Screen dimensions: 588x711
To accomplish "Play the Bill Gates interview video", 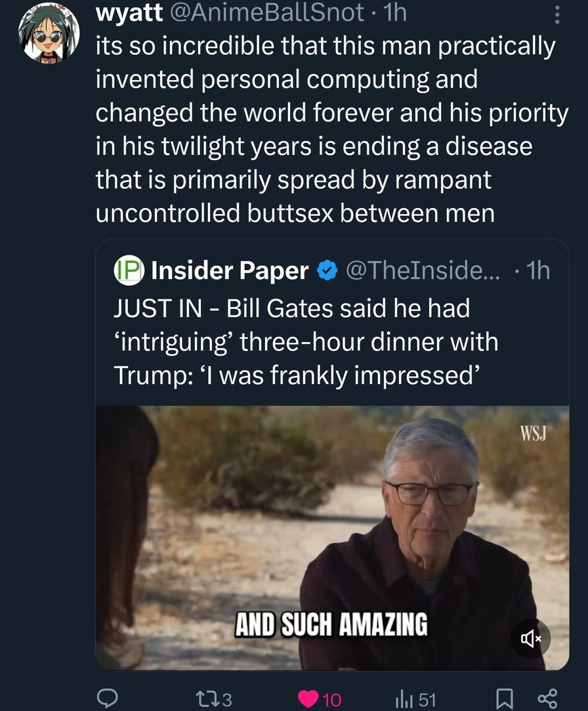I will (331, 537).
